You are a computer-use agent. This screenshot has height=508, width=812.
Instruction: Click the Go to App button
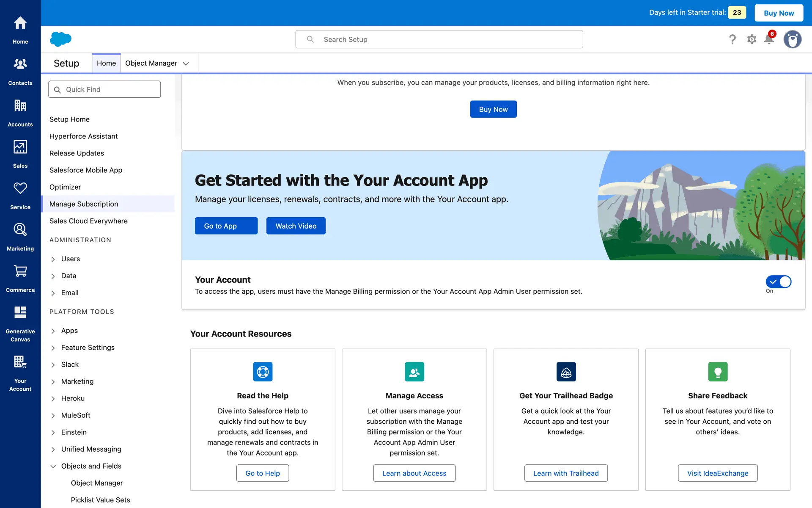point(226,226)
